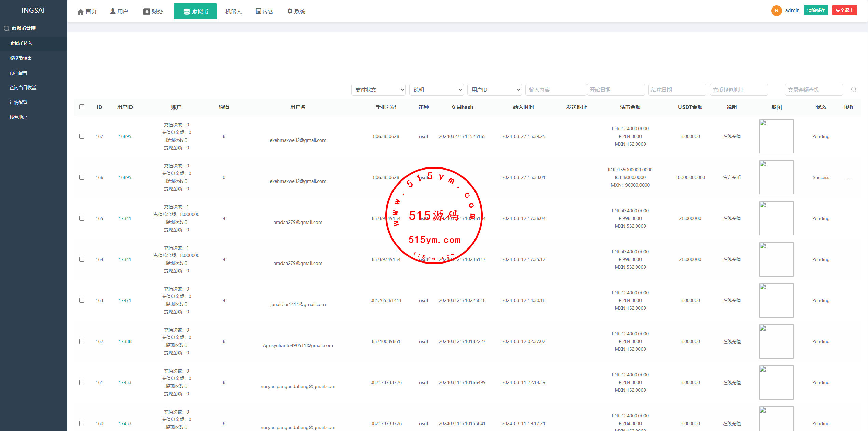The width and height of the screenshot is (868, 431).
Task: Click the content list icon in navbar
Action: tap(259, 11)
